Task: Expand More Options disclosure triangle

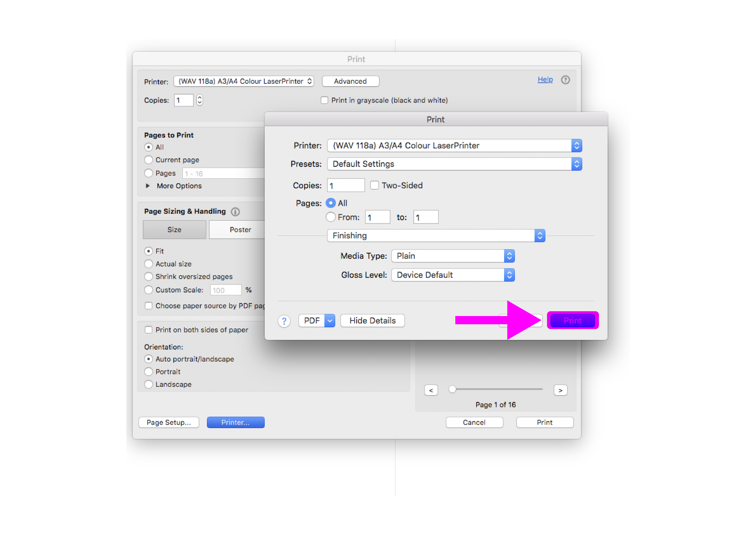Action: point(147,186)
